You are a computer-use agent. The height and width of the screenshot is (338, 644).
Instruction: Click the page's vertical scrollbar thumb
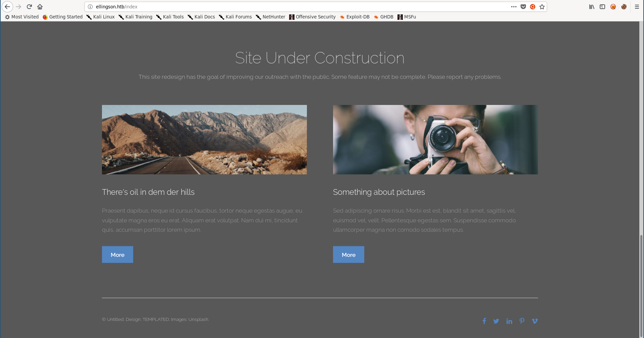point(641,285)
